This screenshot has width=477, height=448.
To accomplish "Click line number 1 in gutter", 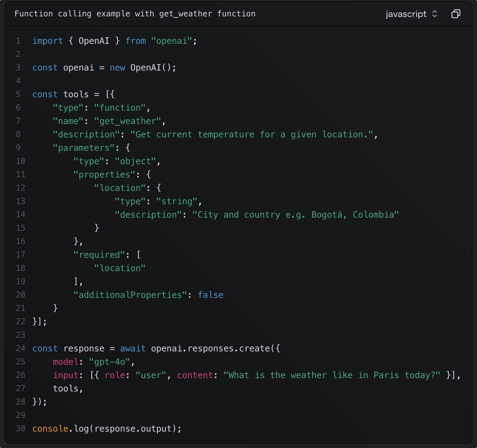I will [18, 41].
